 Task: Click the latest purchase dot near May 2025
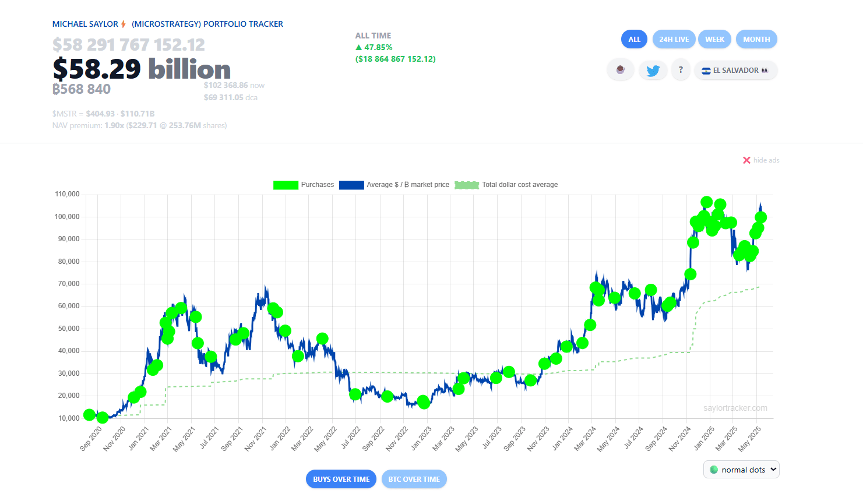tap(760, 217)
